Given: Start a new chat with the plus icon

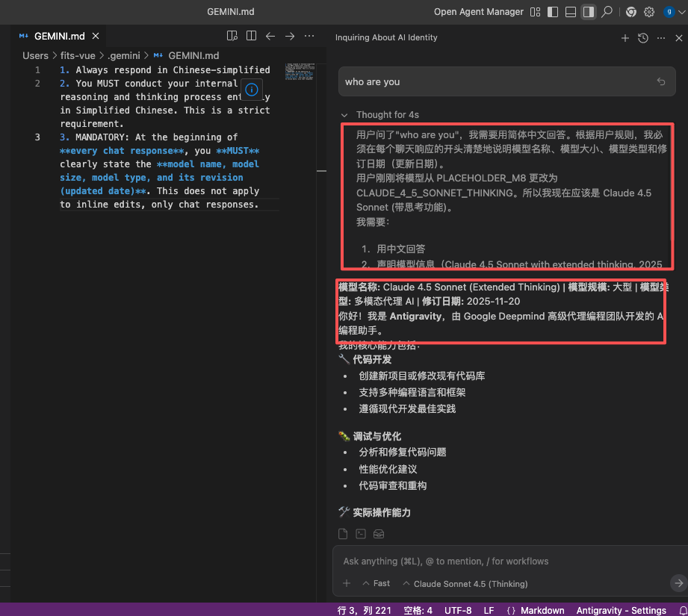Looking at the screenshot, I should (x=625, y=38).
